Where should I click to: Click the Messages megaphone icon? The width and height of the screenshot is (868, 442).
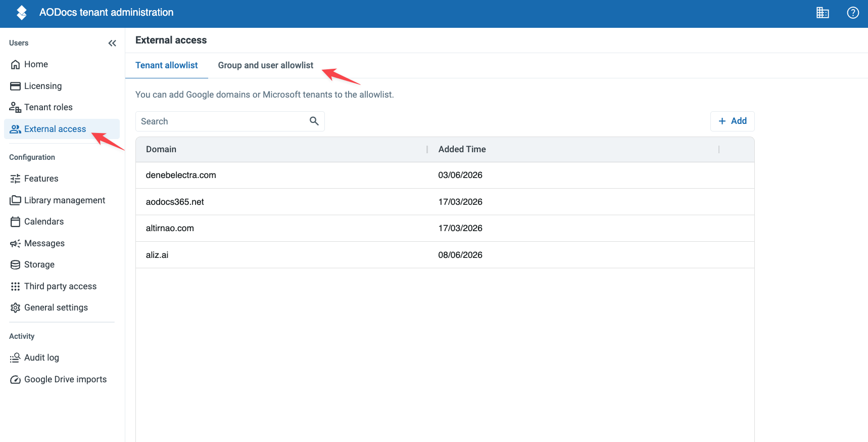click(x=16, y=243)
